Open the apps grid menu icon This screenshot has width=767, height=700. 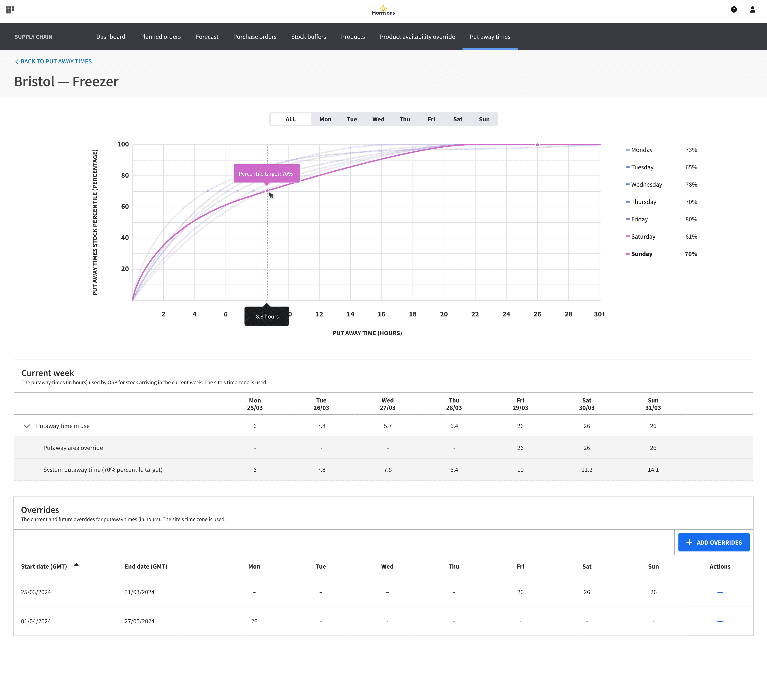coord(10,10)
